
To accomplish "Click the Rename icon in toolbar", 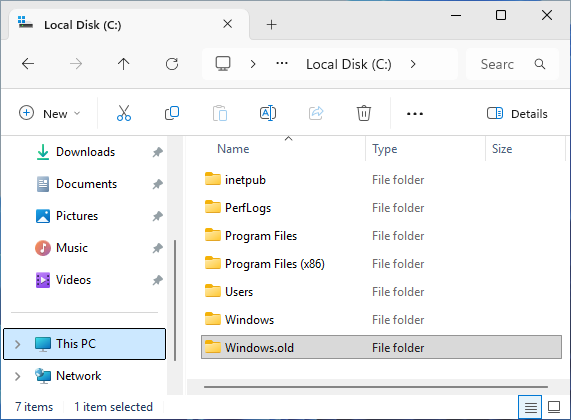I will pos(268,113).
